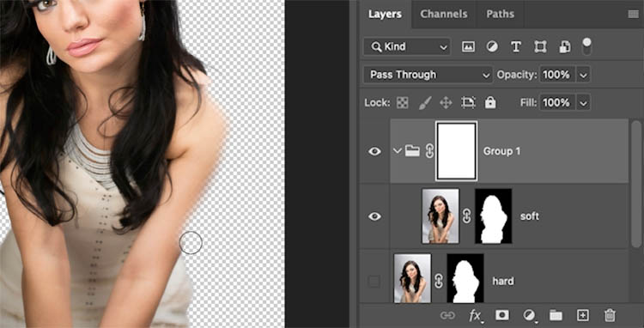This screenshot has width=644, height=328.
Task: Filter for type layers icon
Action: pyautogui.click(x=516, y=47)
